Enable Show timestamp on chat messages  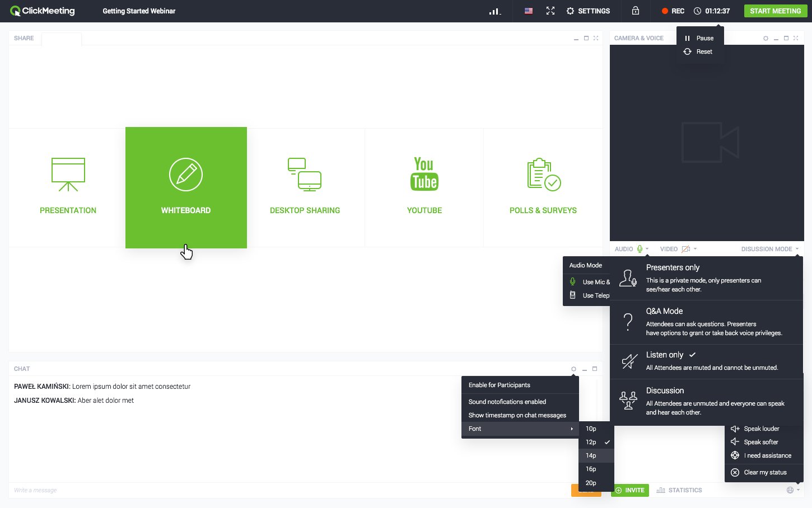pyautogui.click(x=517, y=415)
